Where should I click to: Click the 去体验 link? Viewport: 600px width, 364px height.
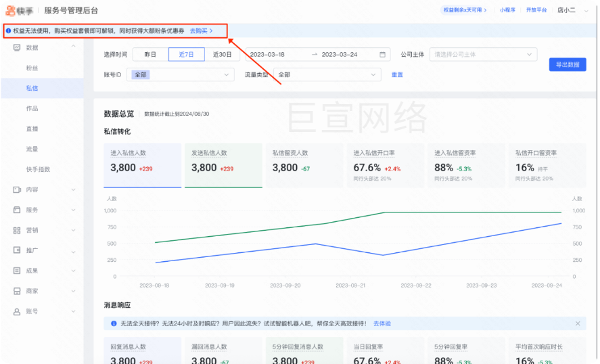[382, 323]
